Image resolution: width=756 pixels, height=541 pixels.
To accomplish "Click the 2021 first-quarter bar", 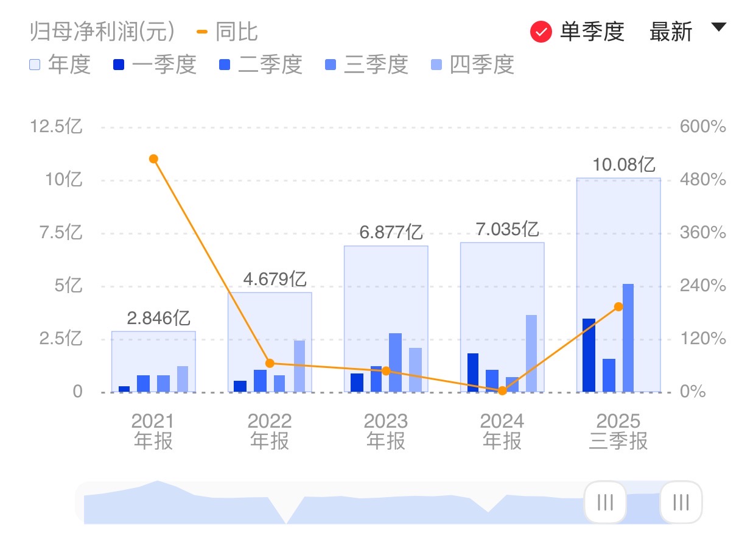I will coord(124,389).
